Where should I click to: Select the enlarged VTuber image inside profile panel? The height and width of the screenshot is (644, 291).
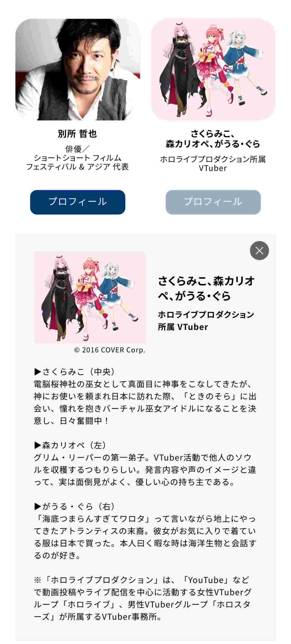90,297
